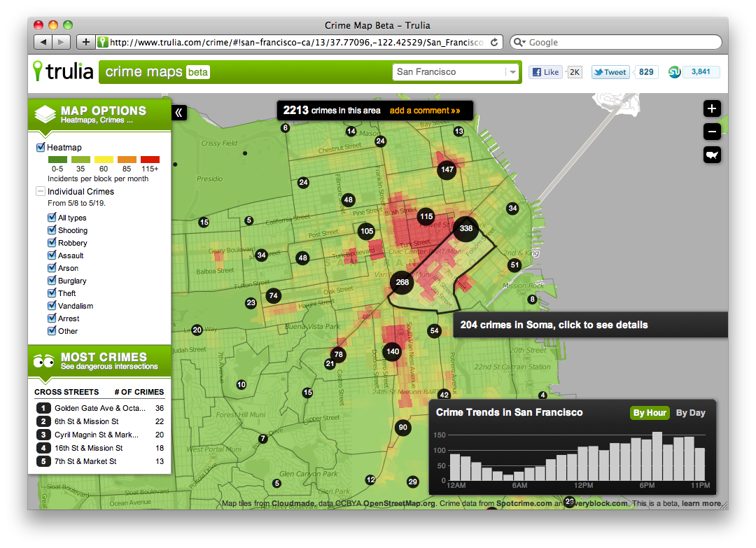Disable the Heatmap overlay

click(40, 147)
